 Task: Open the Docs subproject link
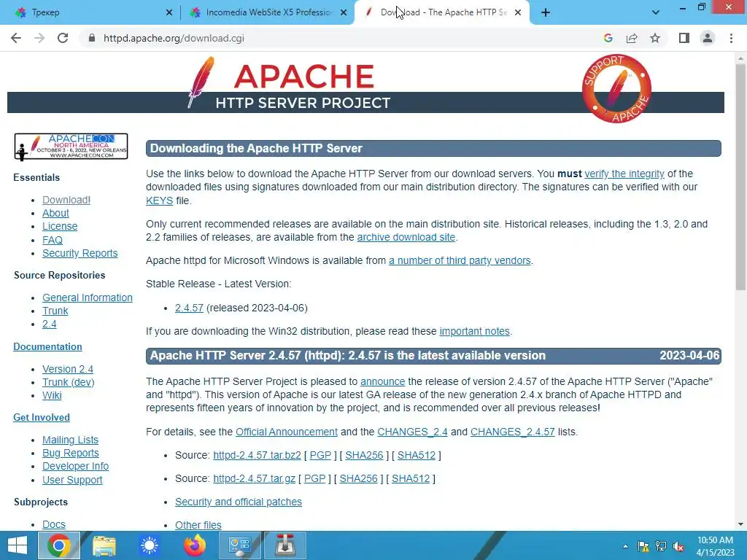coord(54,524)
